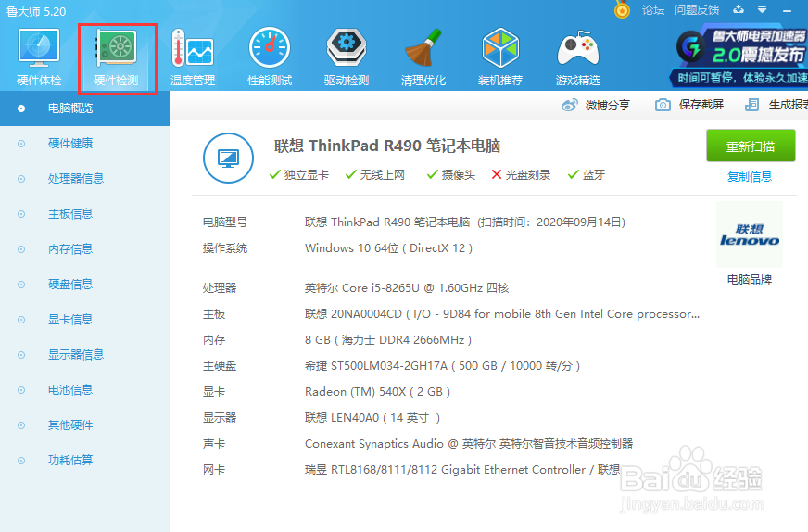Click the 鲁大师电竞加速器 banner ad

[x=739, y=57]
